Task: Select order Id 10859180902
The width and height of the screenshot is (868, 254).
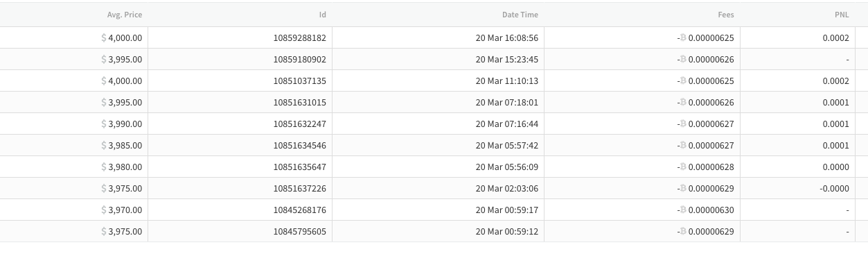Action: point(300,60)
